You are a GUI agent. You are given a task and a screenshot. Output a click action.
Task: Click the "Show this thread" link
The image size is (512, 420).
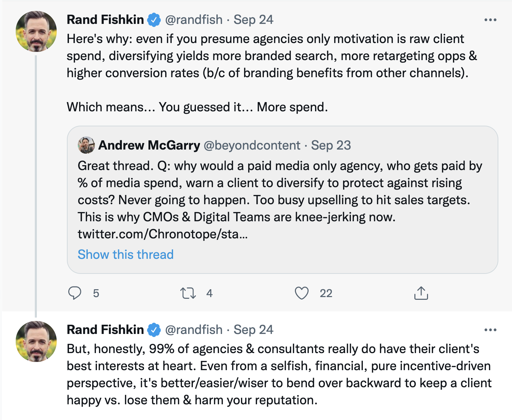[126, 254]
